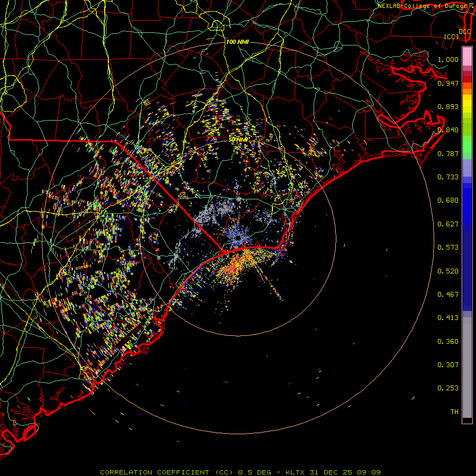The height and width of the screenshot is (476, 476).
Task: Select the 0.467 scale value
Action: pos(448,295)
